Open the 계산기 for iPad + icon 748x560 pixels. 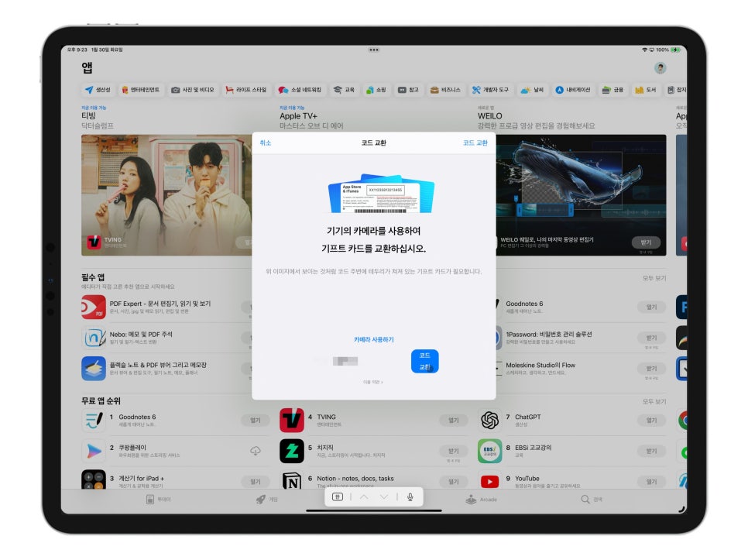tap(94, 480)
